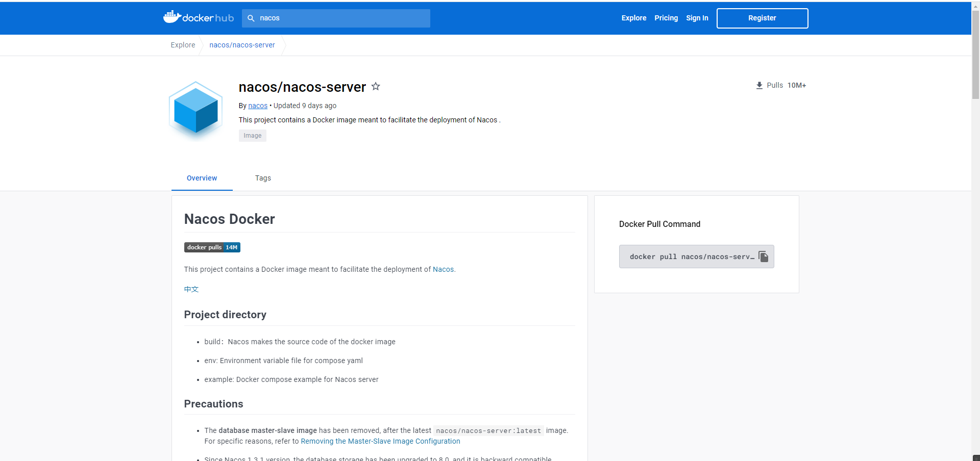Select the Overview tab
The width and height of the screenshot is (980, 461).
(202, 178)
